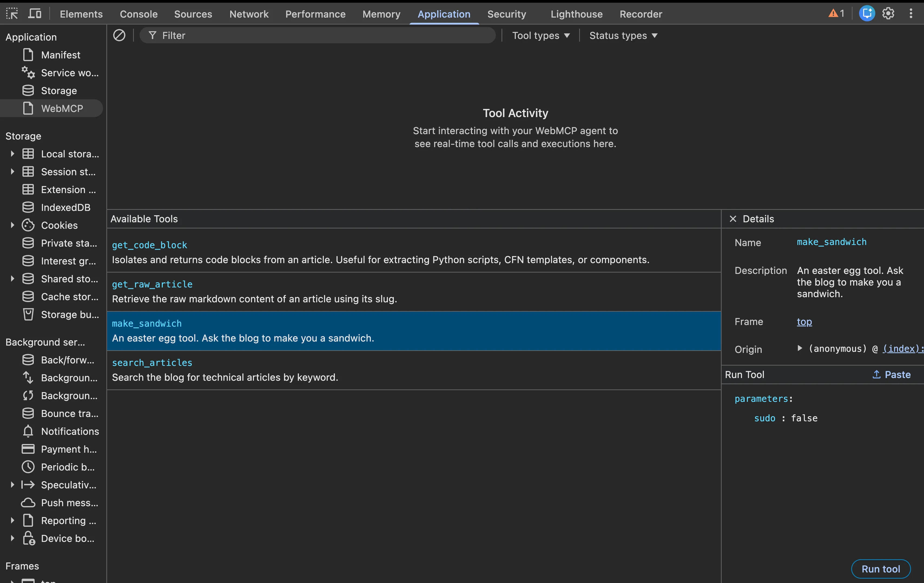
Task: Open Storage buckets item
Action: point(51,314)
